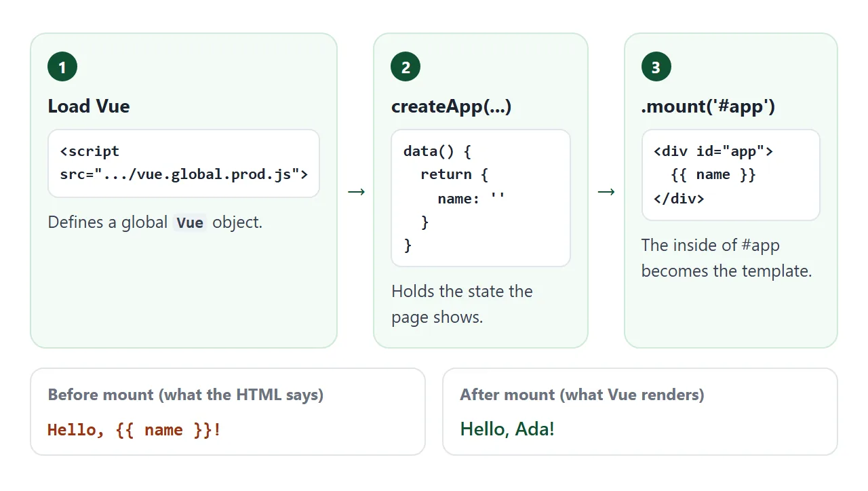Click "becomes the template." text
Viewport: 868px width, 491px height.
[x=726, y=271]
